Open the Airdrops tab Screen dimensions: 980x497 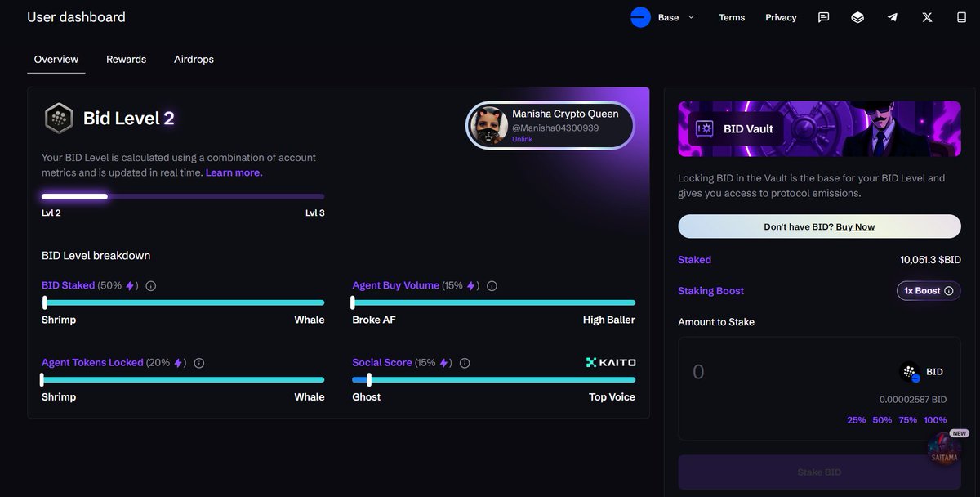pos(193,59)
